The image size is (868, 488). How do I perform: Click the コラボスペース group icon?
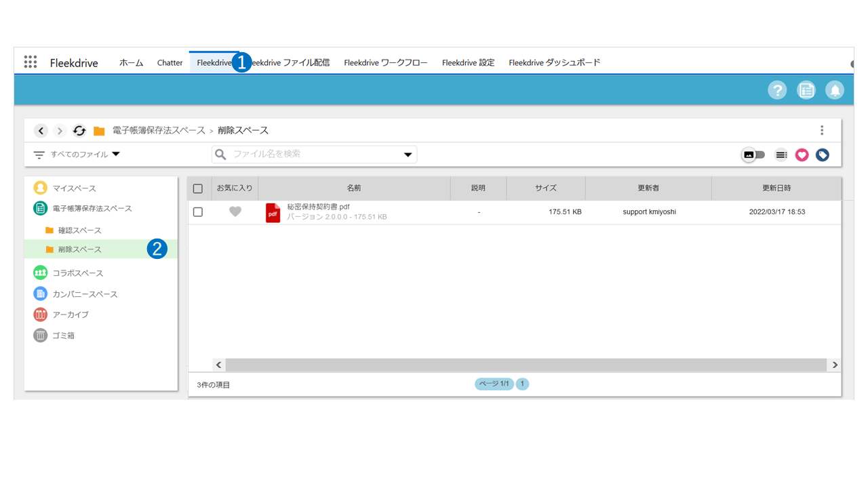click(41, 273)
